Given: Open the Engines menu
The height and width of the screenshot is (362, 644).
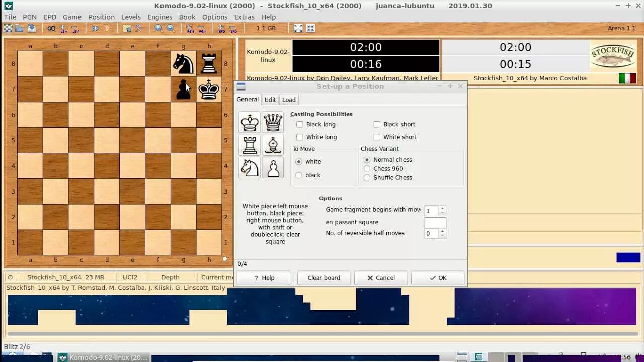Looking at the screenshot, I should coord(159,17).
